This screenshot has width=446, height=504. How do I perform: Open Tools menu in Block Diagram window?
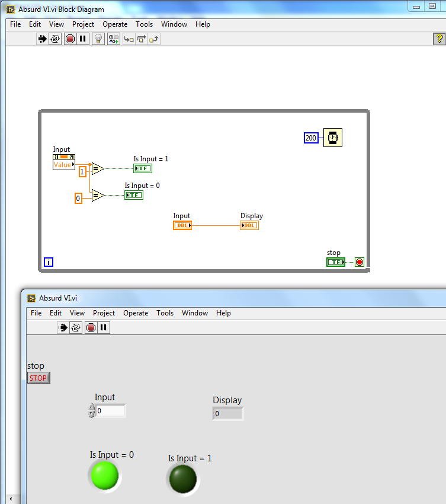pyautogui.click(x=144, y=24)
